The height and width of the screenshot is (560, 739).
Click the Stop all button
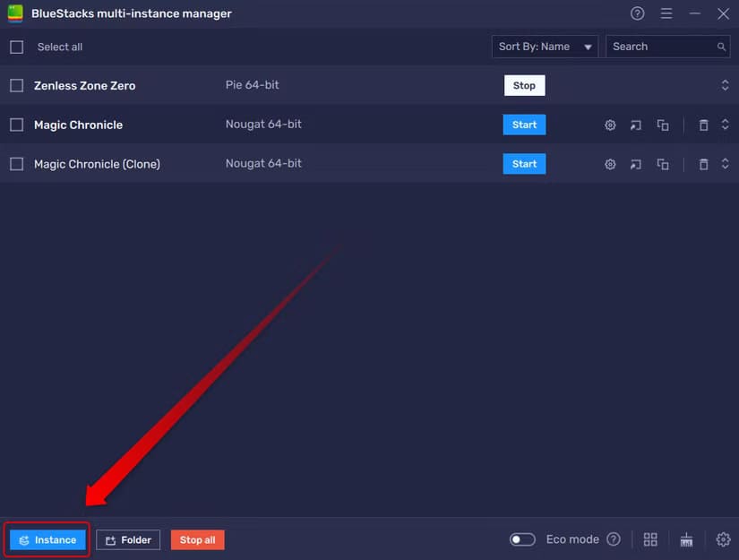coord(197,540)
